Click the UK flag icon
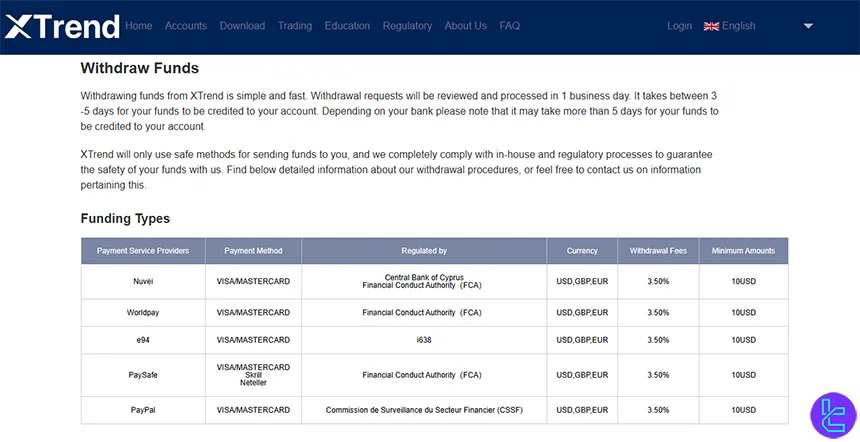Image resolution: width=860 pixels, height=442 pixels. 711,26
